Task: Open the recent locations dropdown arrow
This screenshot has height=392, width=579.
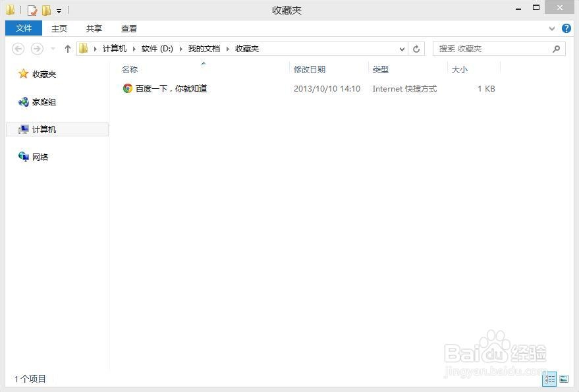Action: click(x=53, y=49)
